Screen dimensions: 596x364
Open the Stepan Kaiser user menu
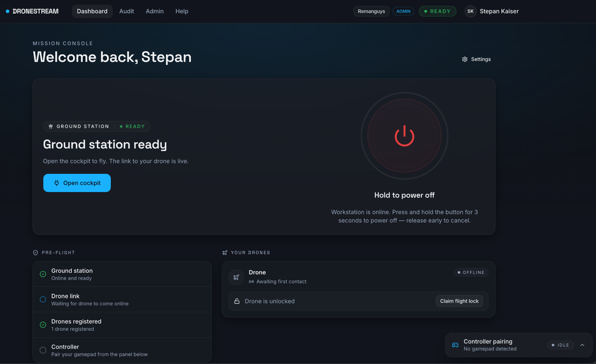[x=499, y=11]
